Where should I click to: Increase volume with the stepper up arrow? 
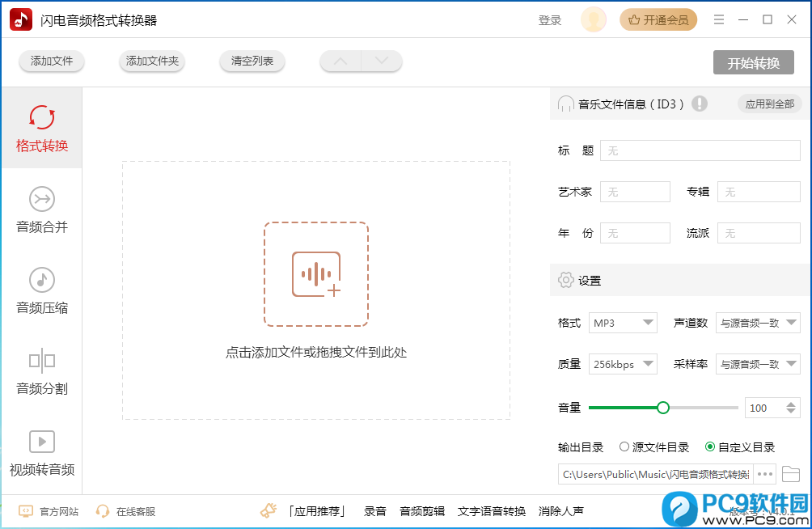[x=791, y=404]
